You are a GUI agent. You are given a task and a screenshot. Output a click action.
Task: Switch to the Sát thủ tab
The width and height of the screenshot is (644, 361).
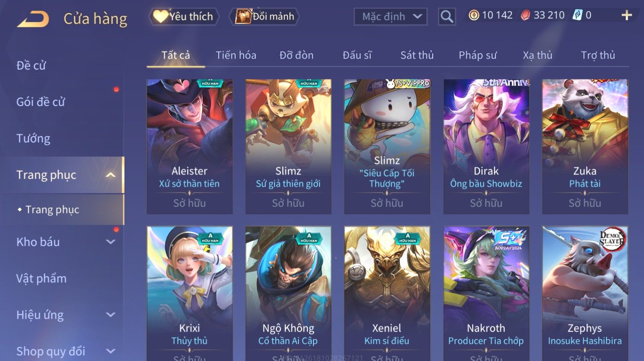(x=417, y=55)
